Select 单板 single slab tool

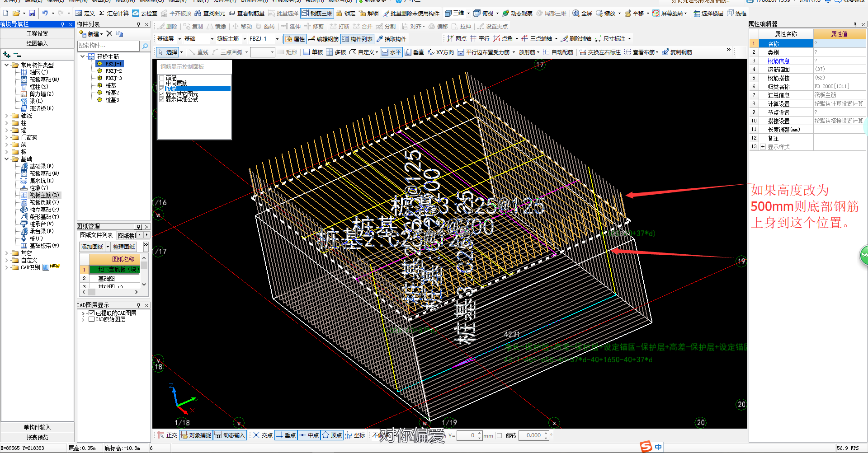click(313, 52)
